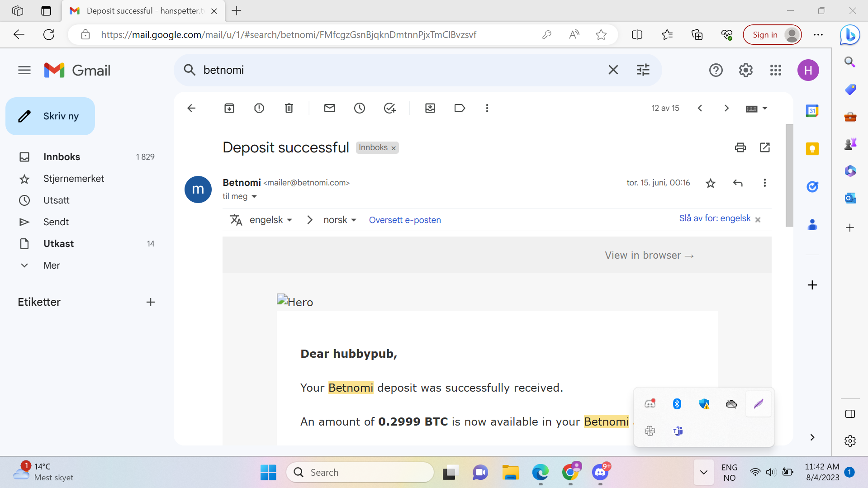This screenshot has width=868, height=488.
Task: Print this email
Action: (740, 147)
